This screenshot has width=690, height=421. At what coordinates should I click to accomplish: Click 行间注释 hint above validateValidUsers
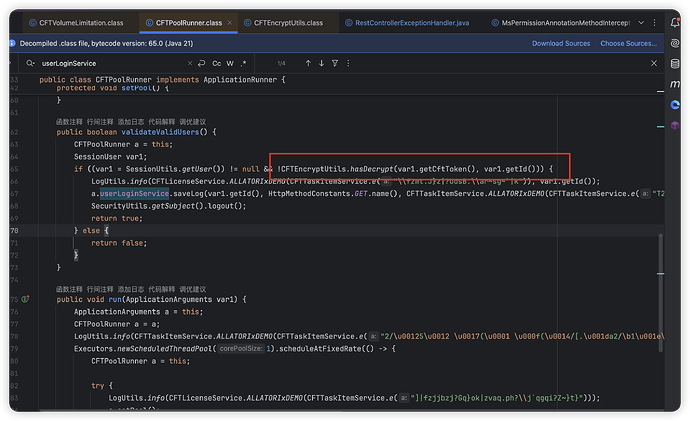(x=100, y=122)
